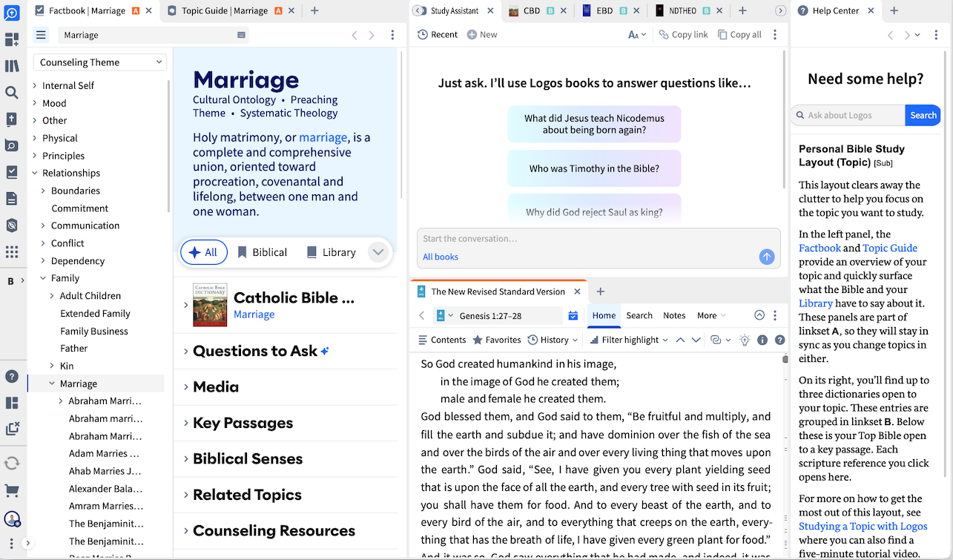Open the Factbook panel hamburger menu
953x560 pixels.
[41, 35]
